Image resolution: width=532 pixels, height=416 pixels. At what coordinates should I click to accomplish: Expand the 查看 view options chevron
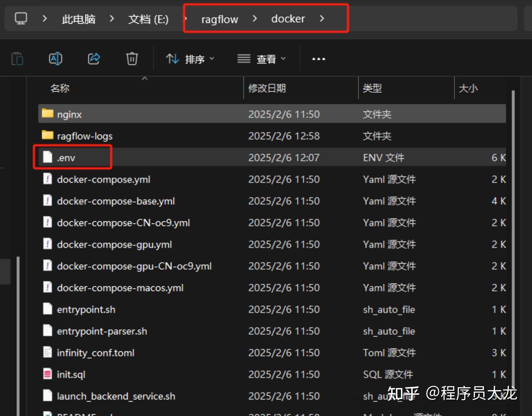[x=283, y=59]
